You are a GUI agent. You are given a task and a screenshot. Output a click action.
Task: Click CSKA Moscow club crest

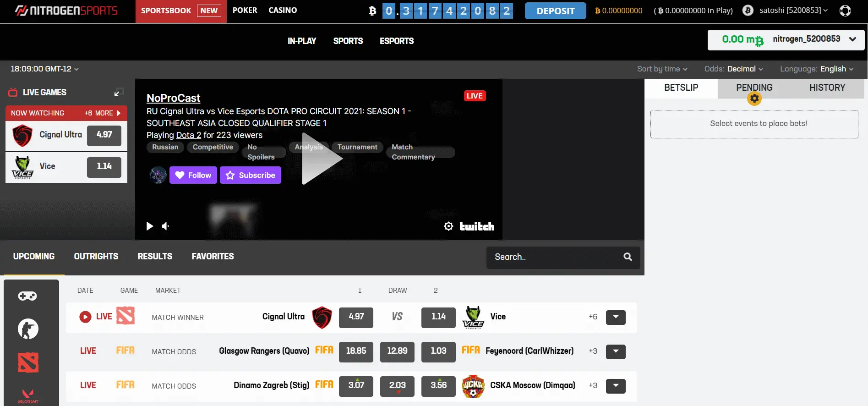473,386
